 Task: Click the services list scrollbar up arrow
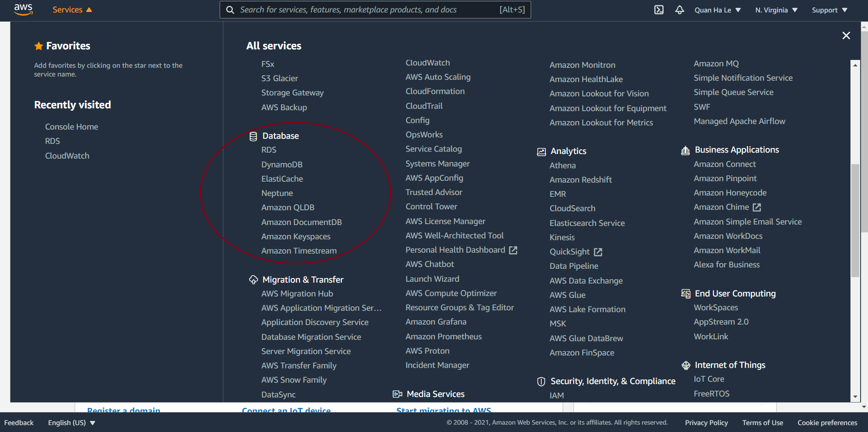tap(855, 65)
